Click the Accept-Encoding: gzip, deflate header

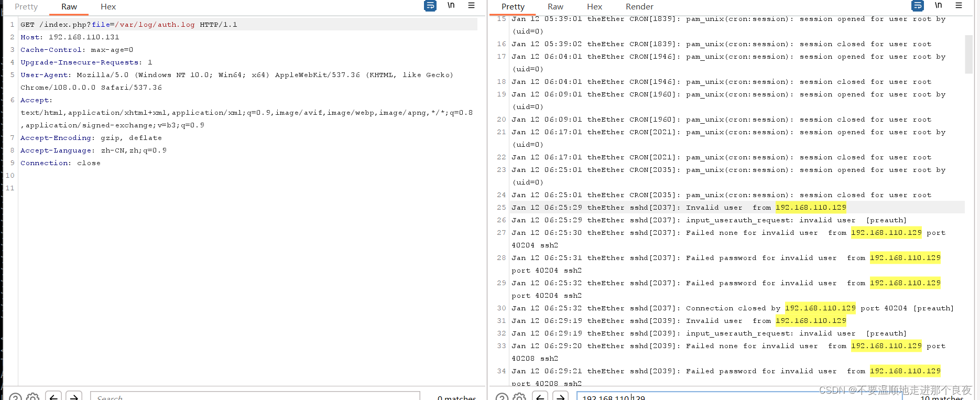91,138
